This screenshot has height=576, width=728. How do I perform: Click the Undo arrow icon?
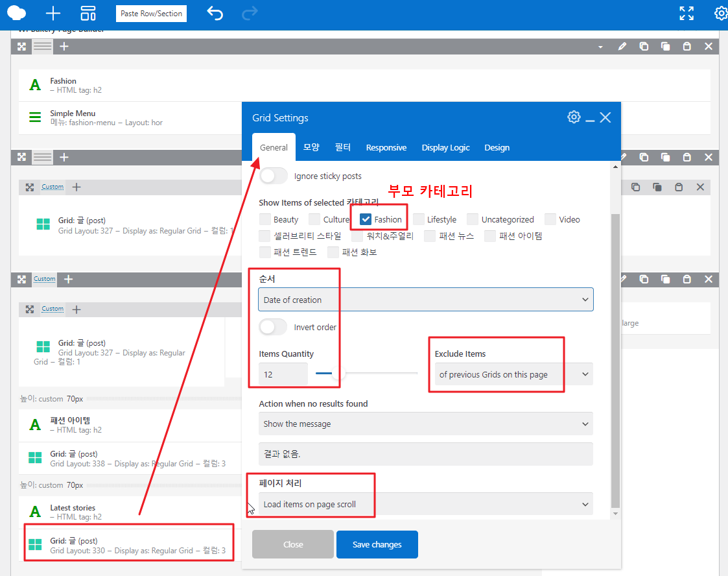215,14
